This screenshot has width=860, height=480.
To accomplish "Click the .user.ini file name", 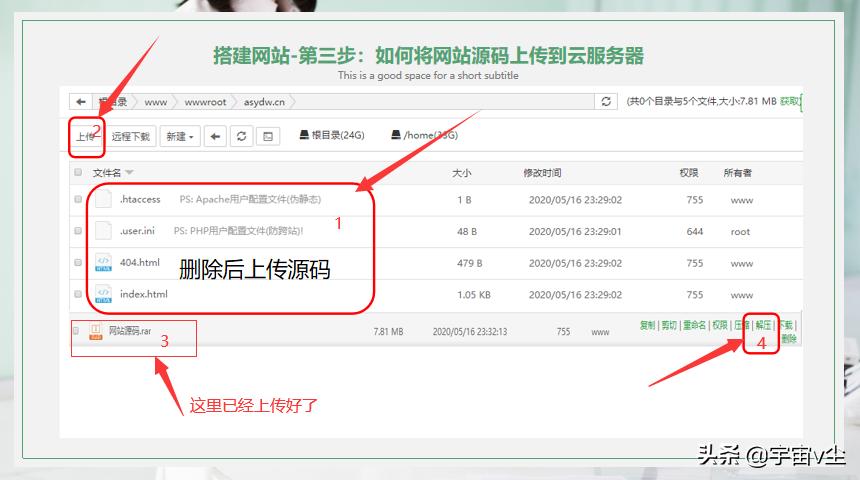I will point(137,231).
